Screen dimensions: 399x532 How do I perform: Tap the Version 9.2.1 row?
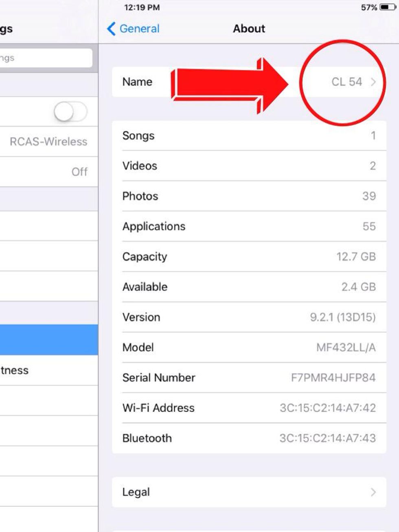[x=249, y=317]
